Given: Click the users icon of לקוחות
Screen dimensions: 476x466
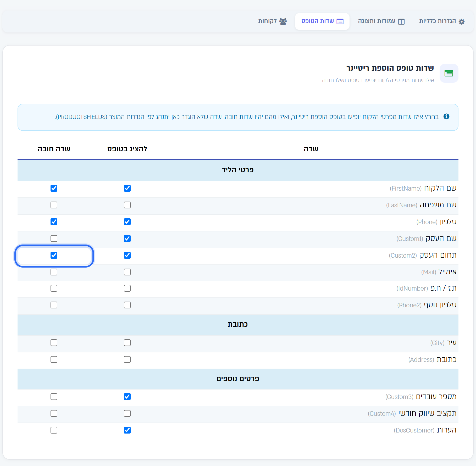Looking at the screenshot, I should click(283, 21).
